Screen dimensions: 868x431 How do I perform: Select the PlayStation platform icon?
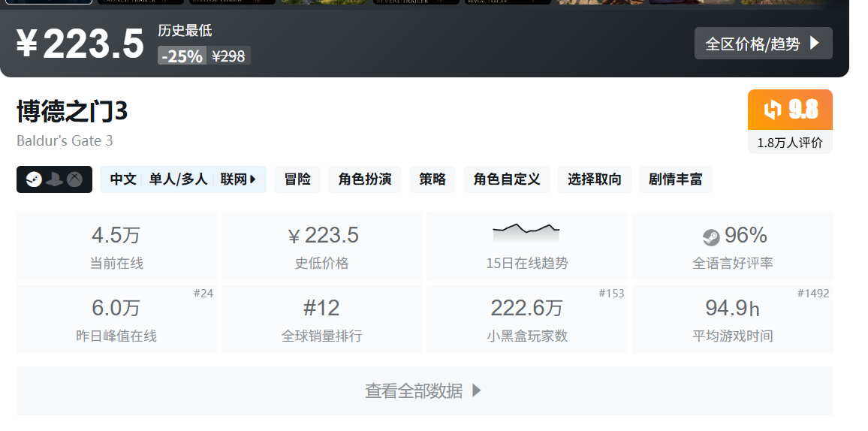coord(54,179)
